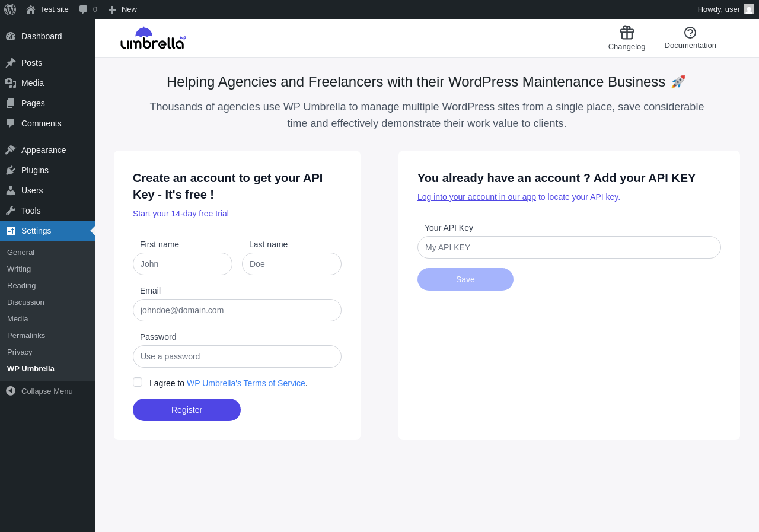The image size is (759, 532).
Task: Click the WP Umbrella logo
Action: 153,38
